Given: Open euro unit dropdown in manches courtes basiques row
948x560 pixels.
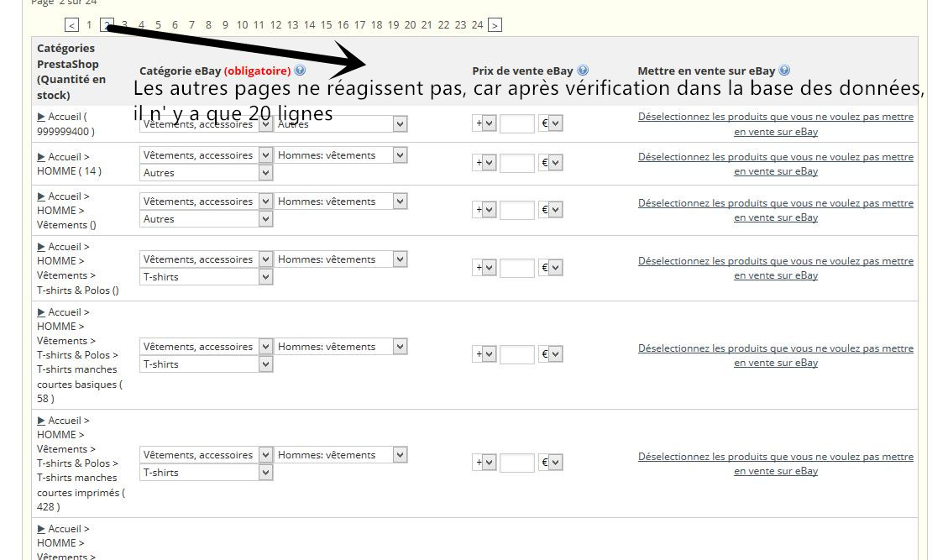Looking at the screenshot, I should tap(551, 353).
